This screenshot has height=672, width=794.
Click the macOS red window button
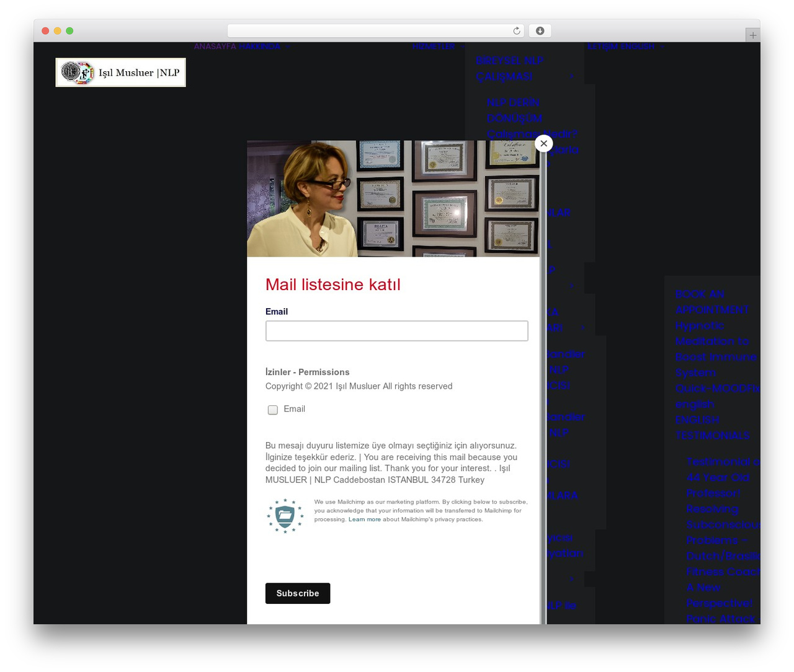point(45,31)
